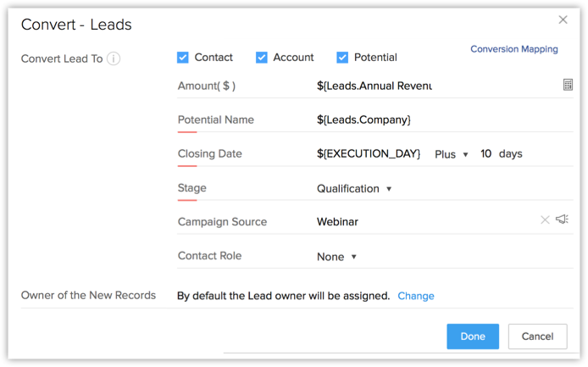Open the Conversion Mapping link
This screenshot has width=588, height=367.
(513, 49)
